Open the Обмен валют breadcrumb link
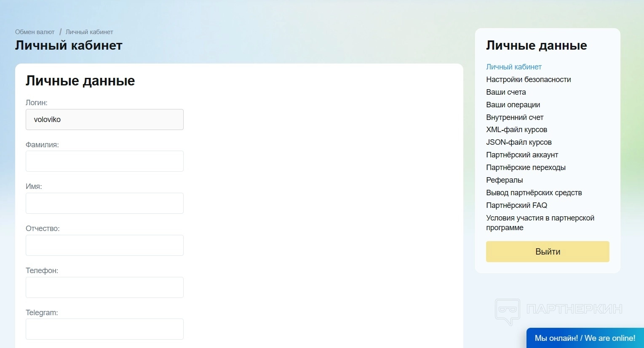This screenshot has width=644, height=348. [35, 32]
